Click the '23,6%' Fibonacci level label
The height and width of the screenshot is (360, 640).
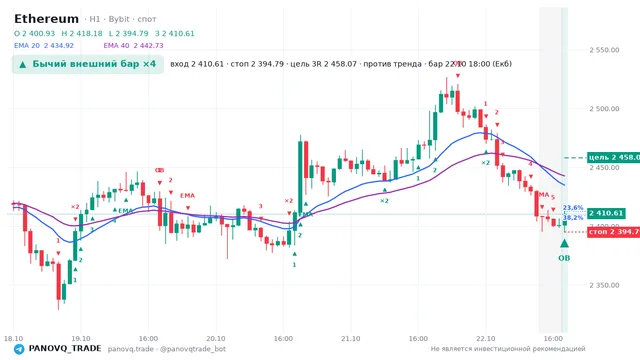click(x=573, y=208)
